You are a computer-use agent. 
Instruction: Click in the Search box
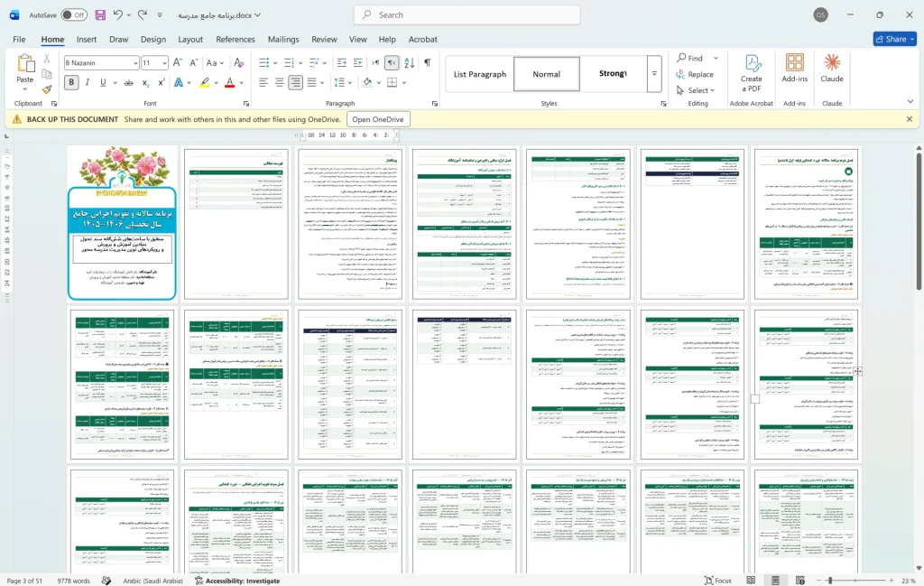click(467, 14)
